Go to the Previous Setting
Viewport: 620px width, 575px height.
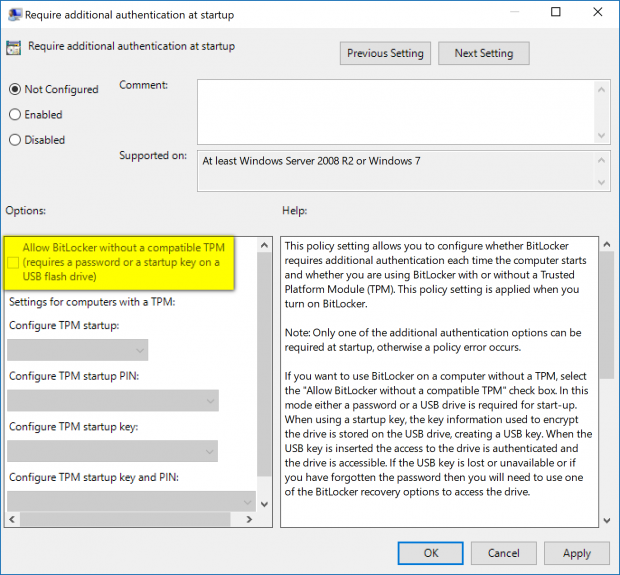[386, 53]
